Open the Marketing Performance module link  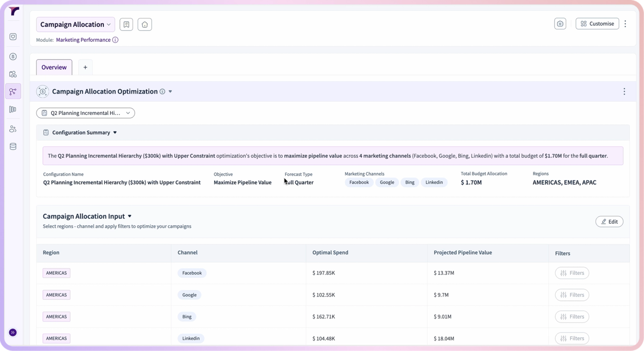[83, 40]
